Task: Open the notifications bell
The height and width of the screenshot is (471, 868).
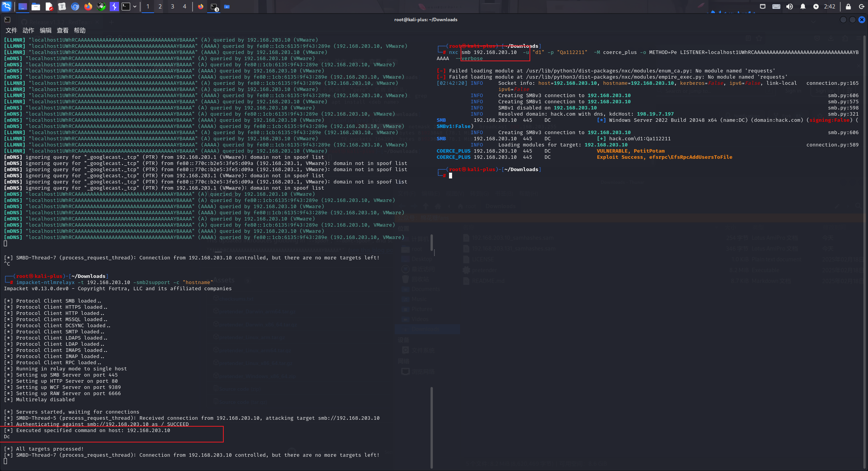Action: pyautogui.click(x=803, y=7)
